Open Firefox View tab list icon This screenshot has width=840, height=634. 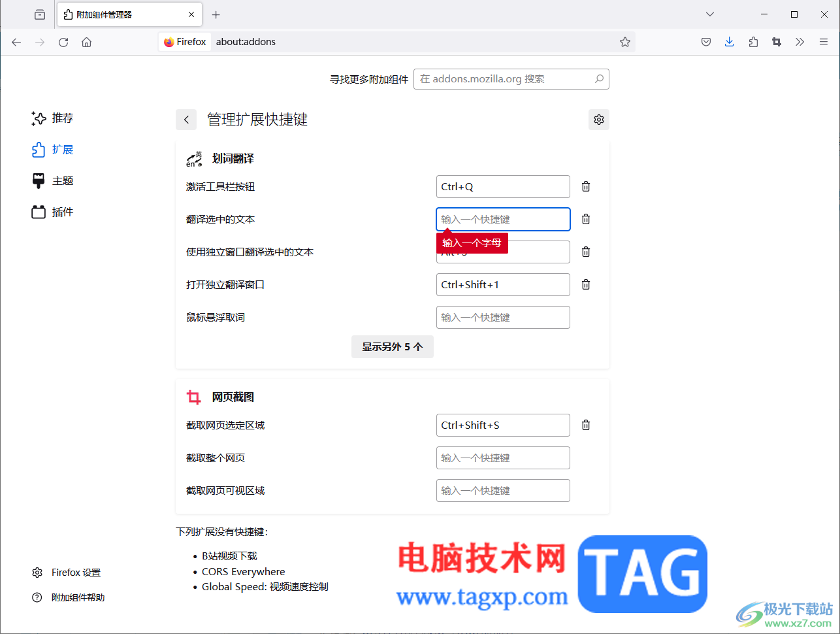40,14
